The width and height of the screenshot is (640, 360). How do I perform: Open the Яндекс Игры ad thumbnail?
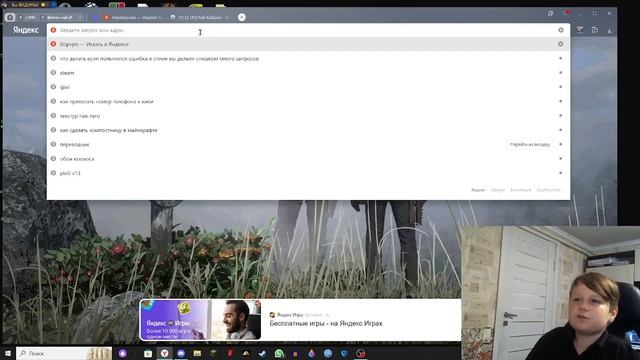pos(200,320)
